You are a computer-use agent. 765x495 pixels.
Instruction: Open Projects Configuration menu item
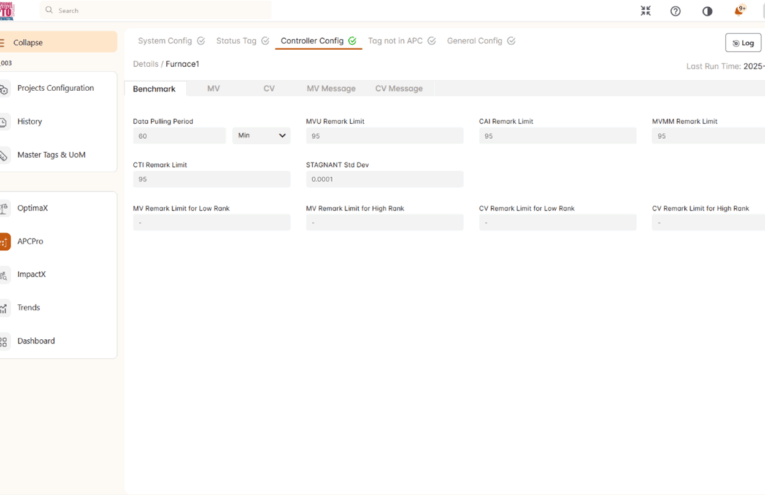pyautogui.click(x=56, y=88)
